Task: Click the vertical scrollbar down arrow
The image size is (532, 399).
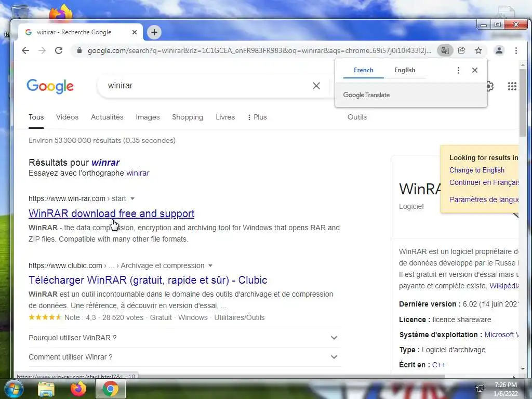Action: click(x=523, y=369)
